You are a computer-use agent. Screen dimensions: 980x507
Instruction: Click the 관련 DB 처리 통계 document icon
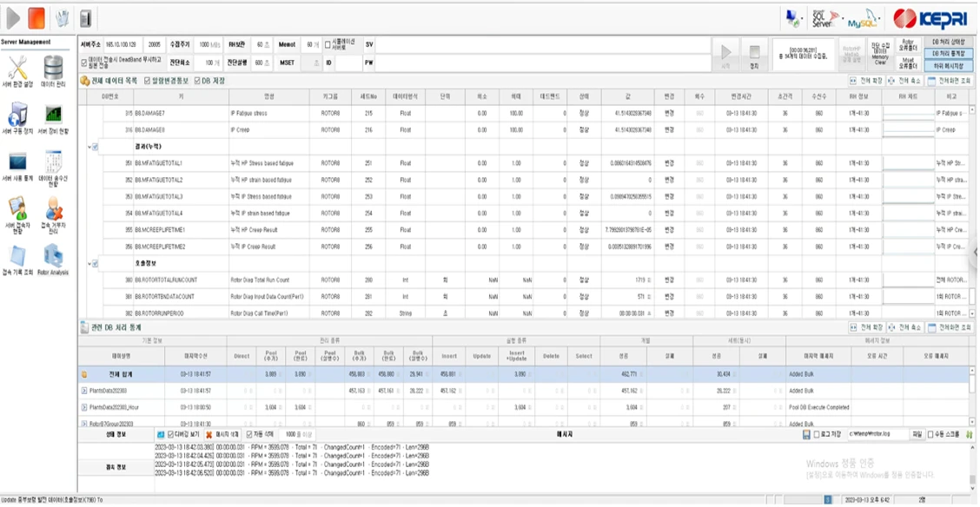pyautogui.click(x=85, y=327)
